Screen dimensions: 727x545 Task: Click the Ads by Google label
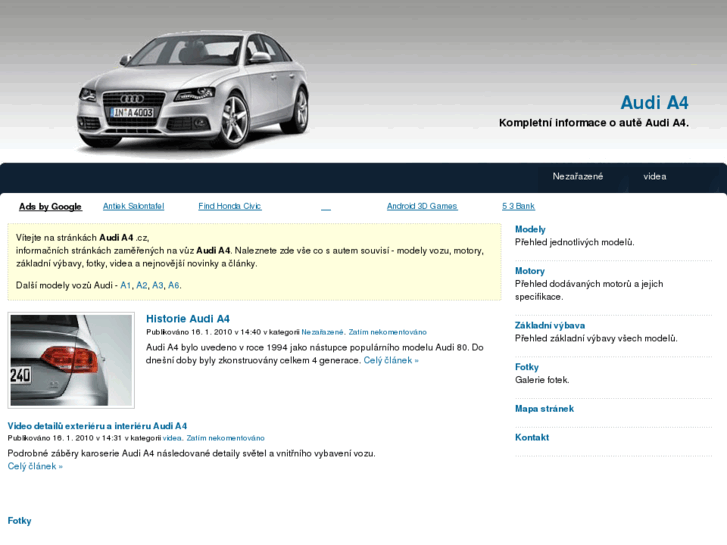tap(51, 206)
